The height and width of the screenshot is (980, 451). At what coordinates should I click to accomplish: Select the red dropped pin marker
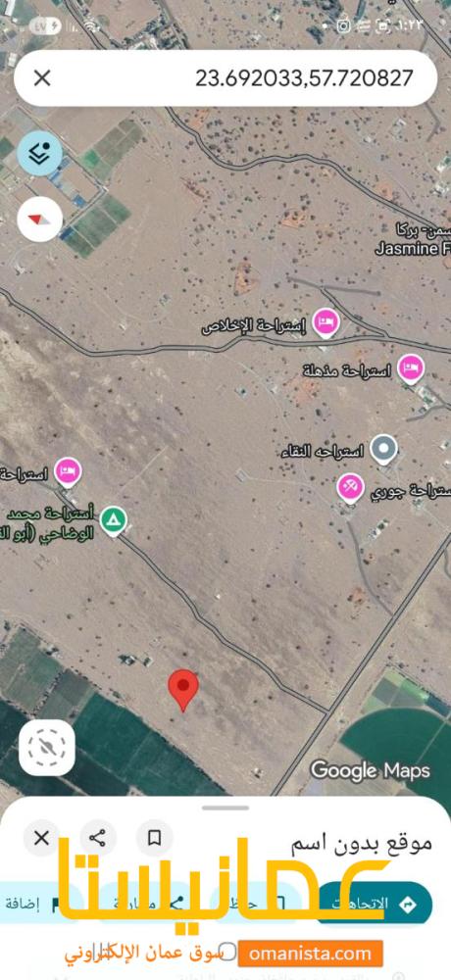pos(183,691)
